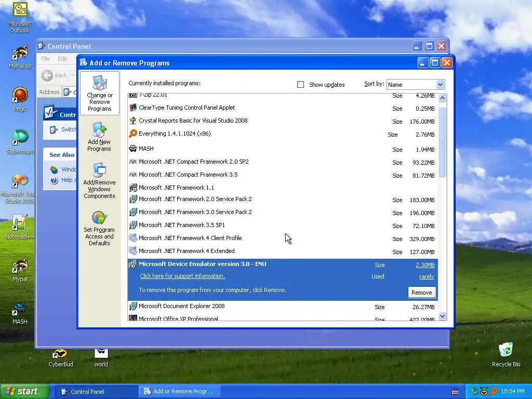The height and width of the screenshot is (399, 532).
Task: Open Click here for support information link
Action: 182,276
